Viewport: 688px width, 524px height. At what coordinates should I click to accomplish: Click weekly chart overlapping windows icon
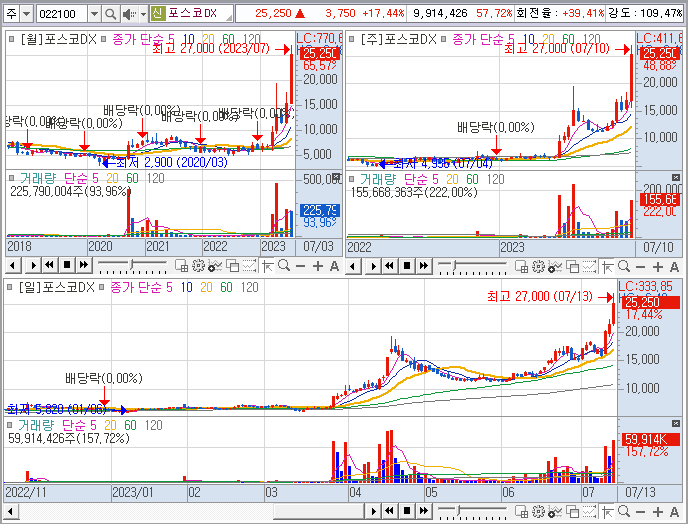[572, 266]
